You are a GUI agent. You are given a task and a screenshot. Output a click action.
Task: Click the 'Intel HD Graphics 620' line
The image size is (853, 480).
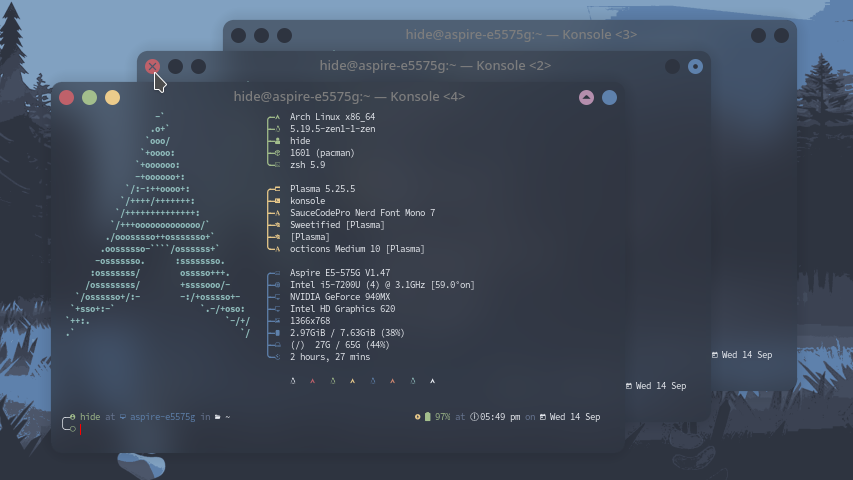342,309
